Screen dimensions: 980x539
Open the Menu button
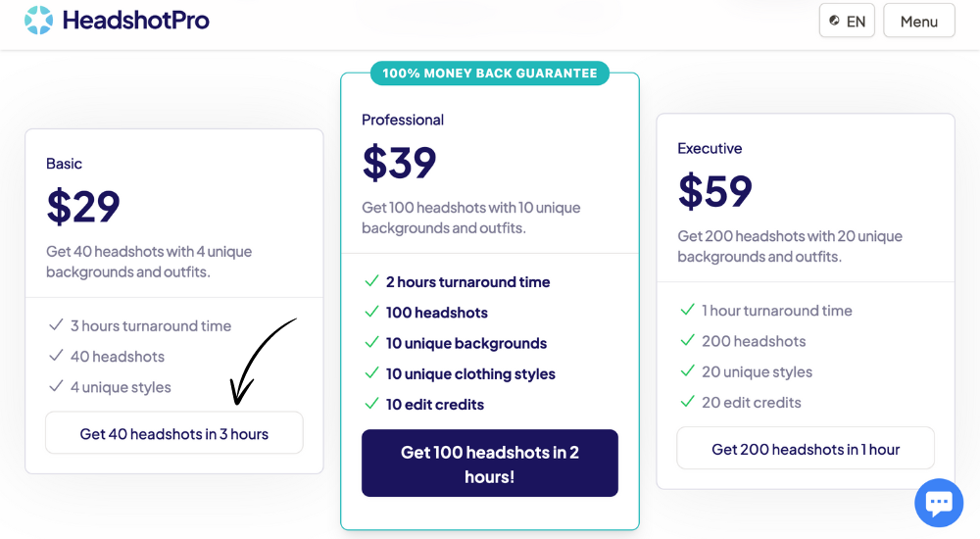[x=919, y=21]
